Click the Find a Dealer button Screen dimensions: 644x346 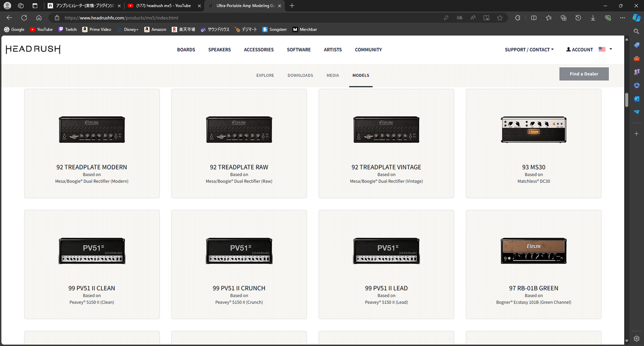(584, 73)
